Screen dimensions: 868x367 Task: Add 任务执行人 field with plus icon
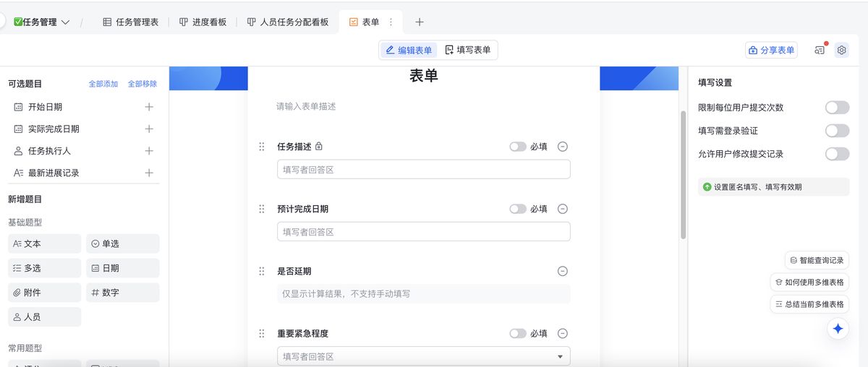(x=149, y=151)
